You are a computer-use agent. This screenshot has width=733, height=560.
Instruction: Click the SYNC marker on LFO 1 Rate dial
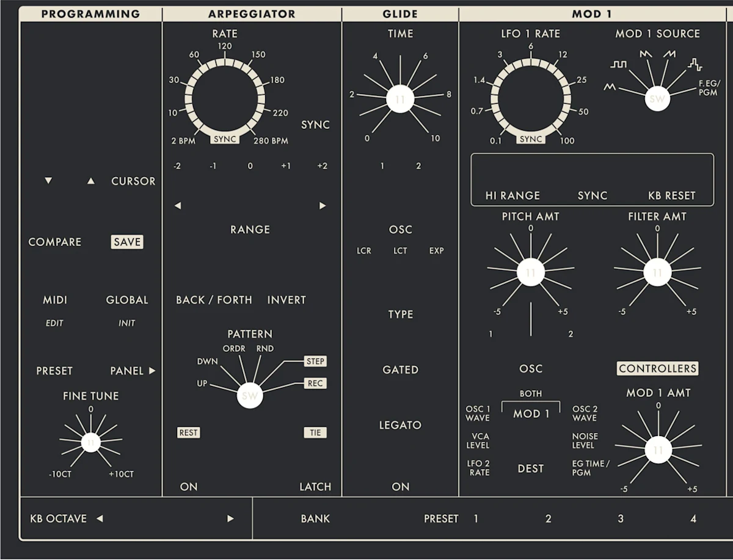click(531, 139)
